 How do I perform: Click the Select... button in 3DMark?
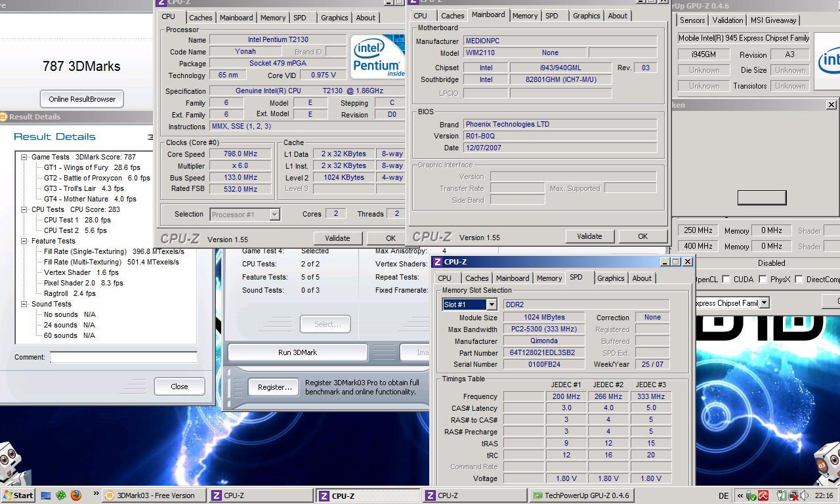coord(325,324)
